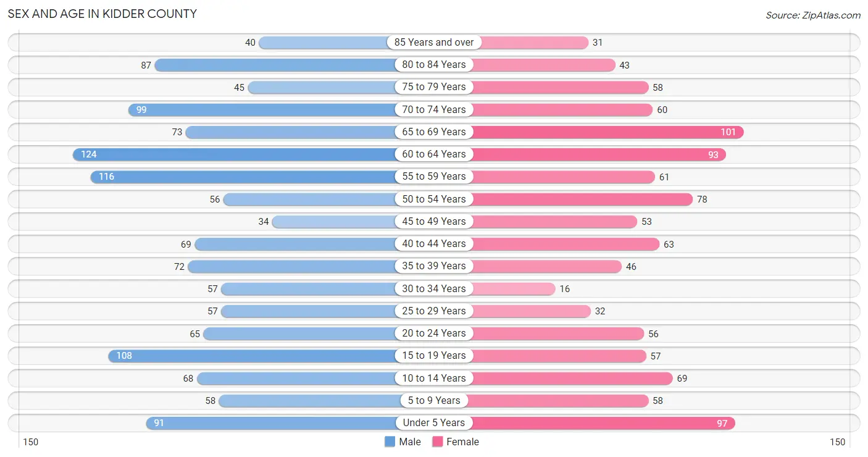868x457 pixels.
Task: Click the blue Male legend swatch
Action: point(390,442)
